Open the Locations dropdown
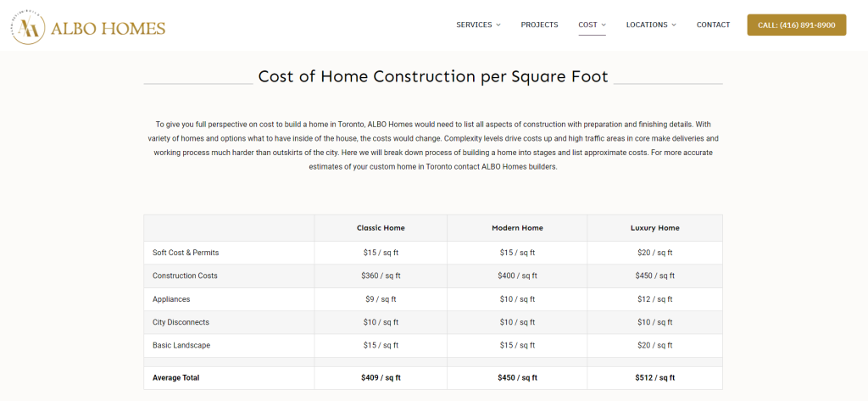The image size is (868, 401). click(651, 25)
